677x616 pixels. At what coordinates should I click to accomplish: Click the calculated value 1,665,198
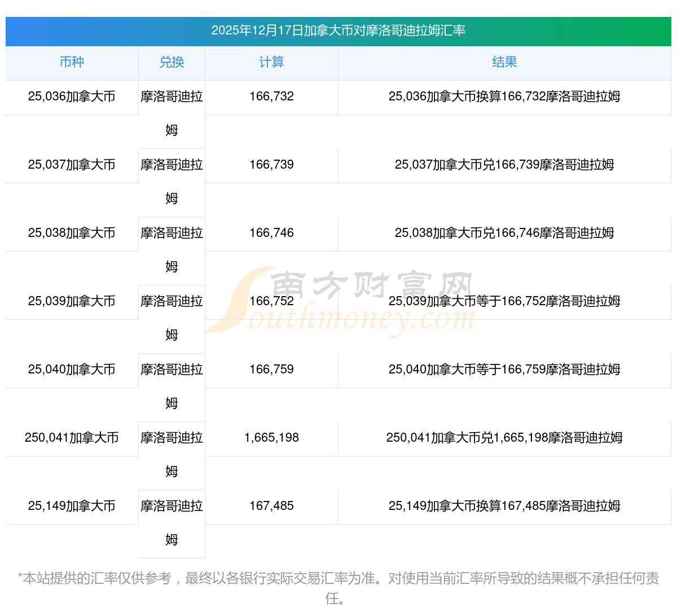pos(271,438)
